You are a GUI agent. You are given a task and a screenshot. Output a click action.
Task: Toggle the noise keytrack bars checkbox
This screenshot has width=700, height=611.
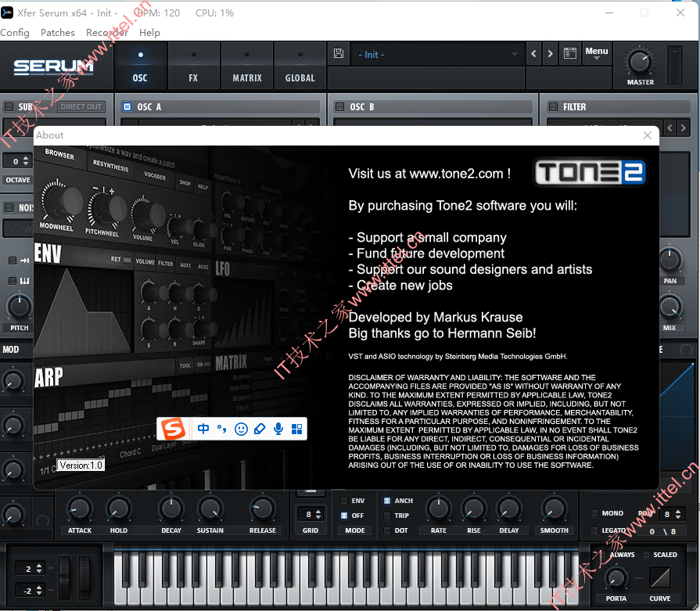tap(13, 281)
